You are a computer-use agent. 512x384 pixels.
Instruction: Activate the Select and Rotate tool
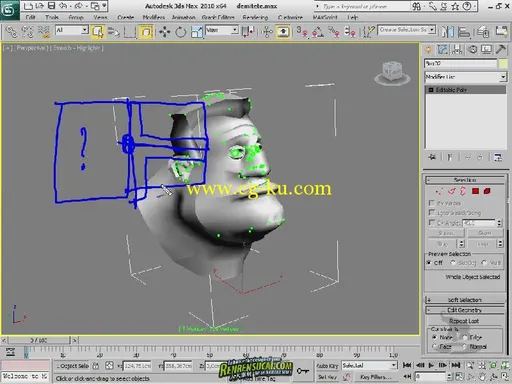181,32
